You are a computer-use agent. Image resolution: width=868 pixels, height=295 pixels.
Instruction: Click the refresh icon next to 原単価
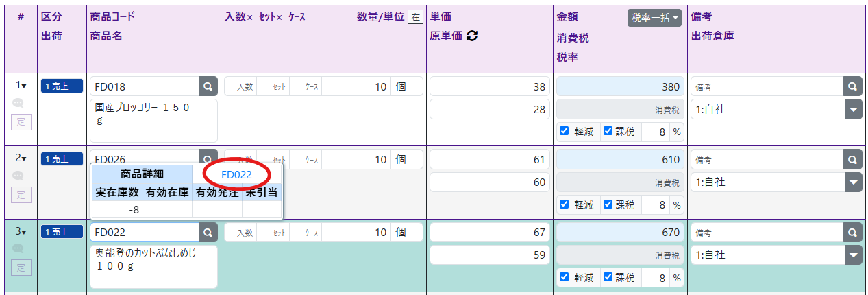pos(471,36)
